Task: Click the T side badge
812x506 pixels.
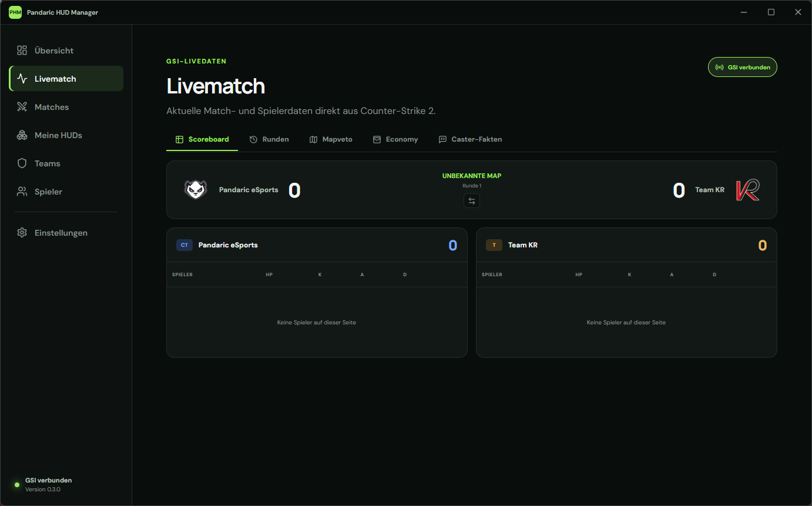Action: pyautogui.click(x=494, y=245)
